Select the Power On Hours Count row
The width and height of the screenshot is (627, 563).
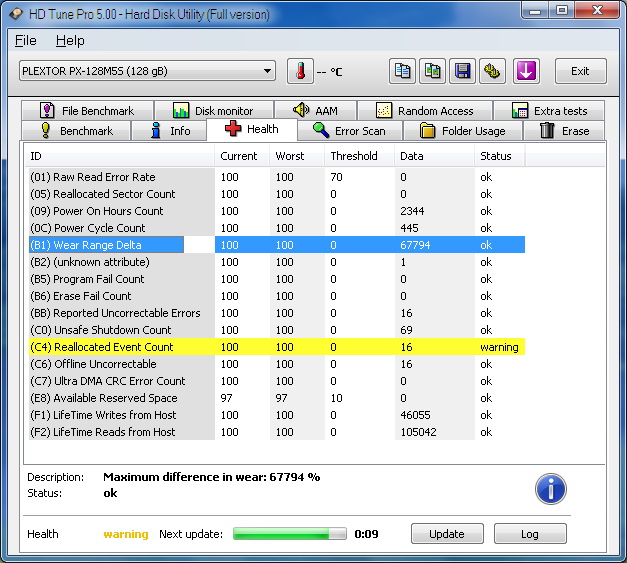tap(277, 211)
